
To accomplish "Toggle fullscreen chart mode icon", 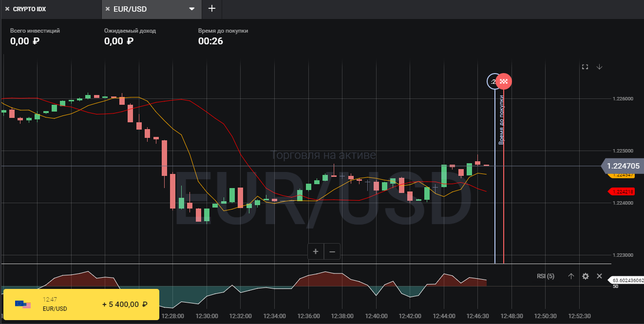I will point(585,67).
